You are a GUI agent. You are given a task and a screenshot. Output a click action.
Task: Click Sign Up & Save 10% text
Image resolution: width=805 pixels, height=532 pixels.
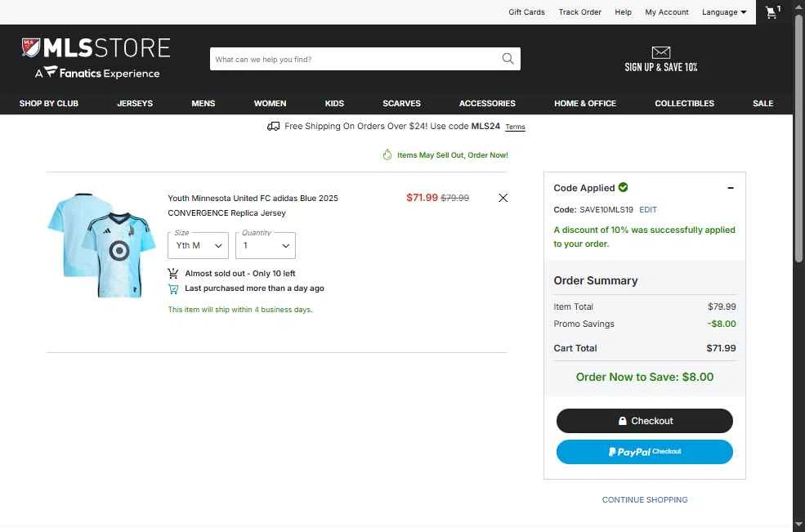coord(660,67)
